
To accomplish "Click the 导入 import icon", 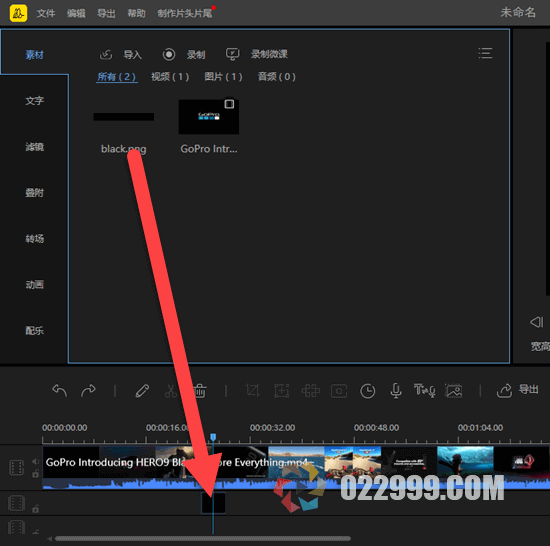I will pyautogui.click(x=106, y=54).
